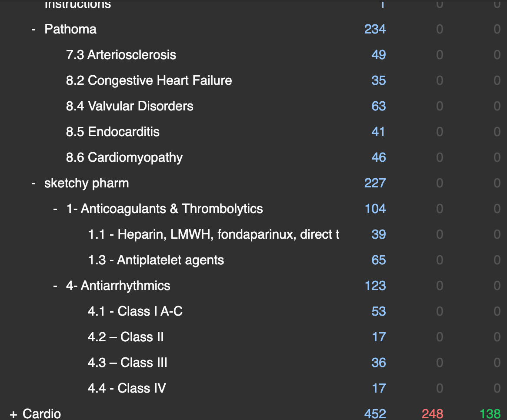Collapse the sketchy pharm deck
The height and width of the screenshot is (420, 507).
click(33, 183)
